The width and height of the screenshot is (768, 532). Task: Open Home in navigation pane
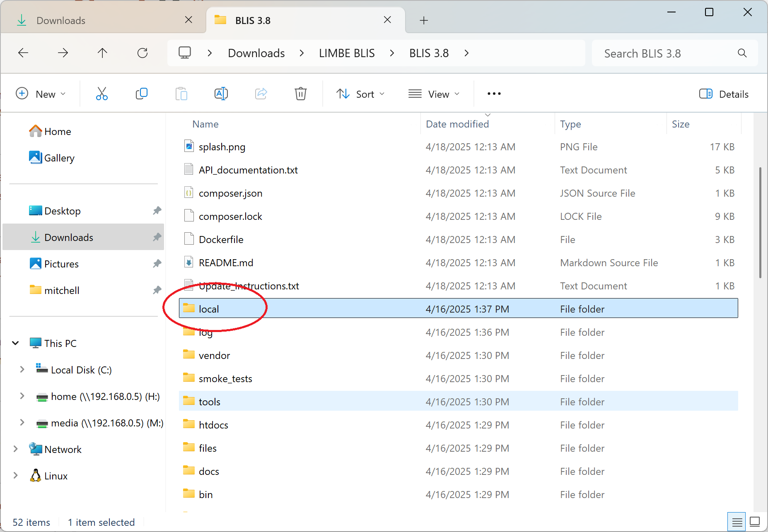click(x=50, y=131)
